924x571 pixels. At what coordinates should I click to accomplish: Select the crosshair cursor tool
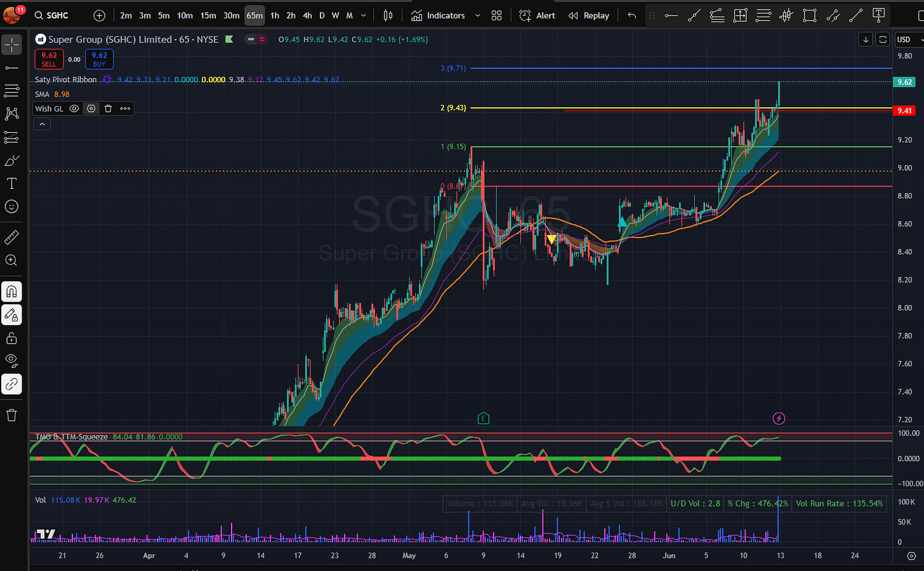coord(11,44)
